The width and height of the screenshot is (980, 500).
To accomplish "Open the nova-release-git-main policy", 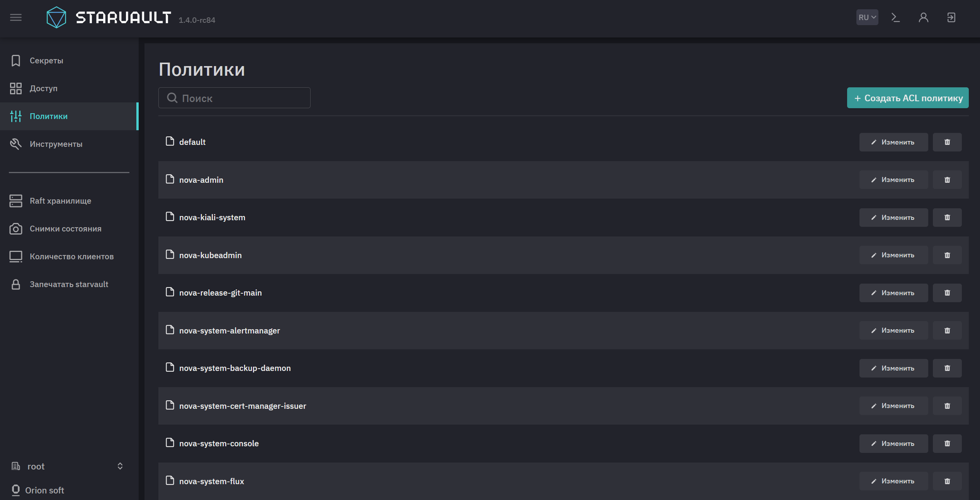I will [x=220, y=293].
